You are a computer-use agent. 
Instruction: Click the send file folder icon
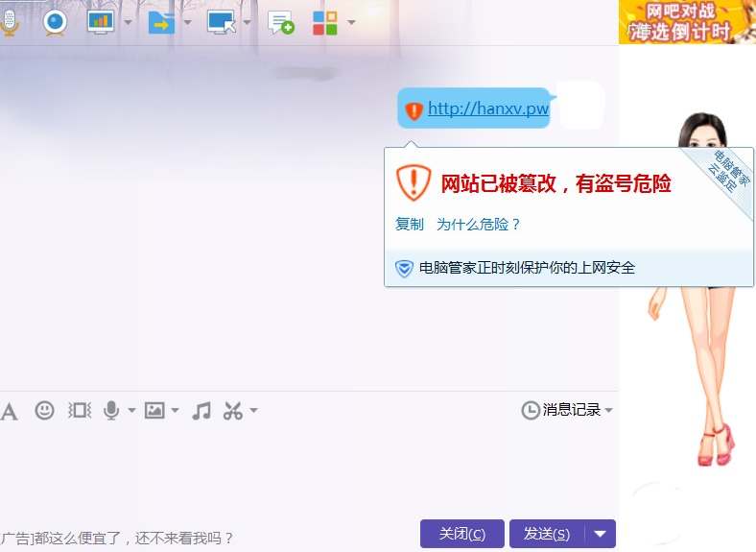coord(161,22)
